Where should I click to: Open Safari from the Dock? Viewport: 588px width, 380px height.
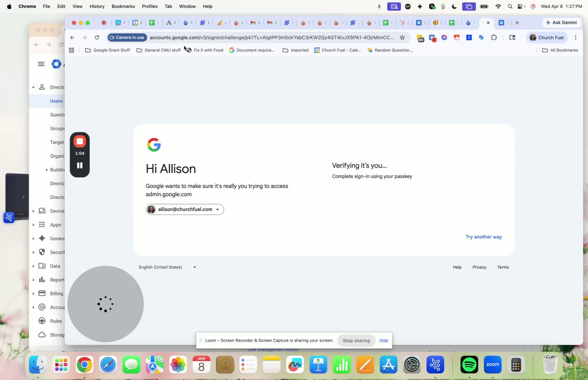(x=108, y=364)
